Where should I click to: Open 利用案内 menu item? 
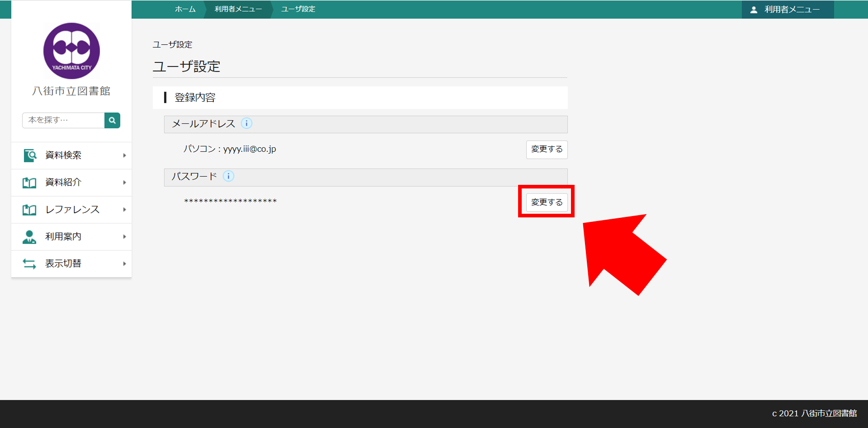tap(71, 237)
